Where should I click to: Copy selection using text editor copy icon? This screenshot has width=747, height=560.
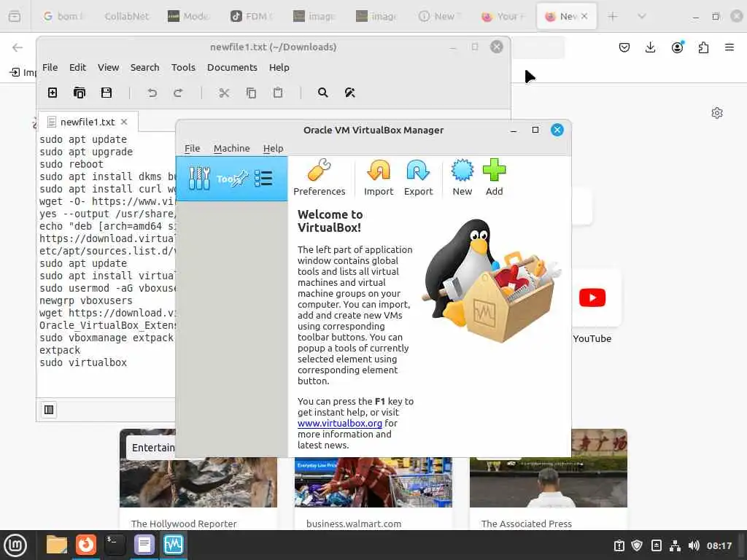(251, 93)
